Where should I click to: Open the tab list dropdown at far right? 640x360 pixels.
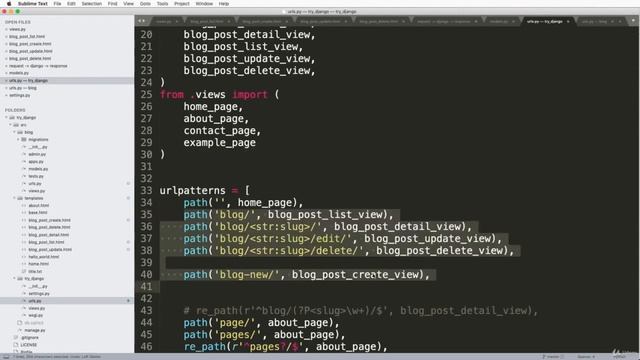(633, 20)
